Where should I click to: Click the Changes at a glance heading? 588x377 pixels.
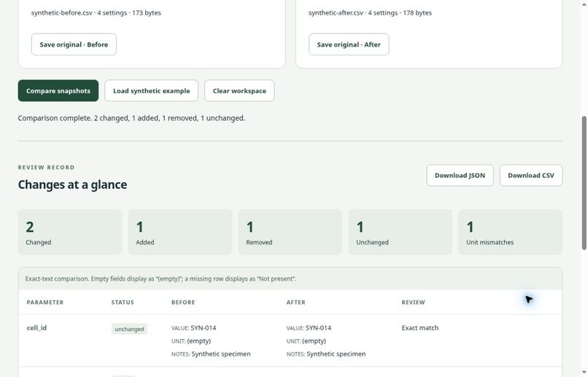pyautogui.click(x=72, y=184)
